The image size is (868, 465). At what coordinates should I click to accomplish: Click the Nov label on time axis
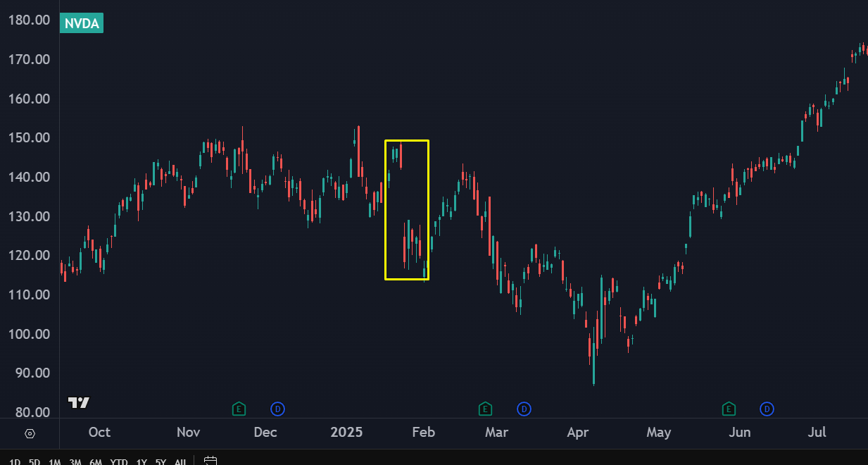[x=188, y=433]
